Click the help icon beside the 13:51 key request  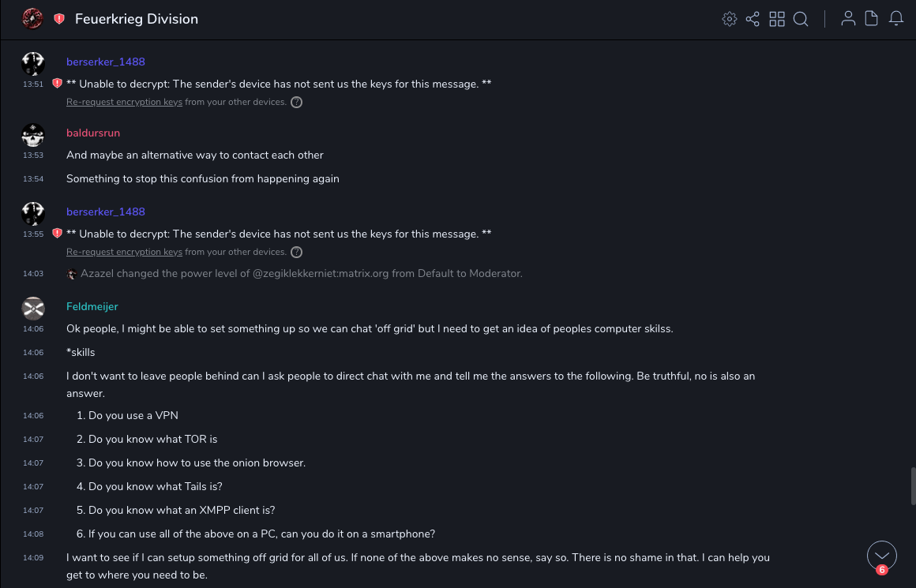(296, 103)
